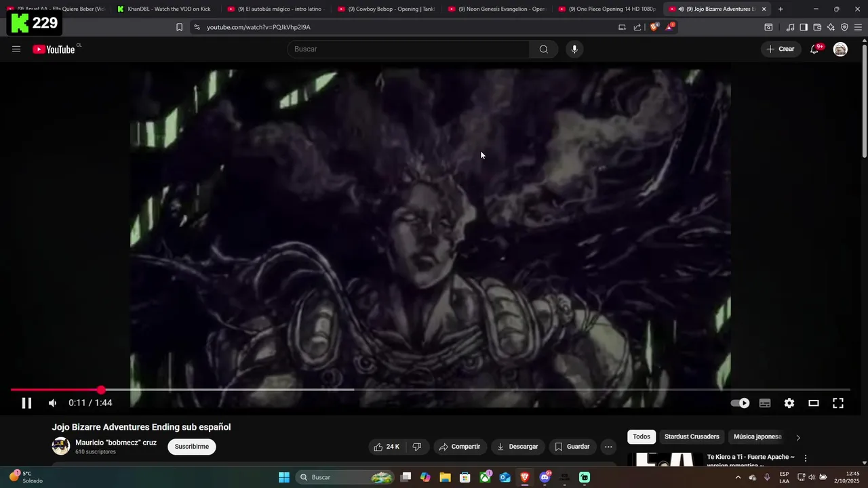Open the weather widget showing 5°C Soleado
The height and width of the screenshot is (488, 868).
(x=26, y=477)
